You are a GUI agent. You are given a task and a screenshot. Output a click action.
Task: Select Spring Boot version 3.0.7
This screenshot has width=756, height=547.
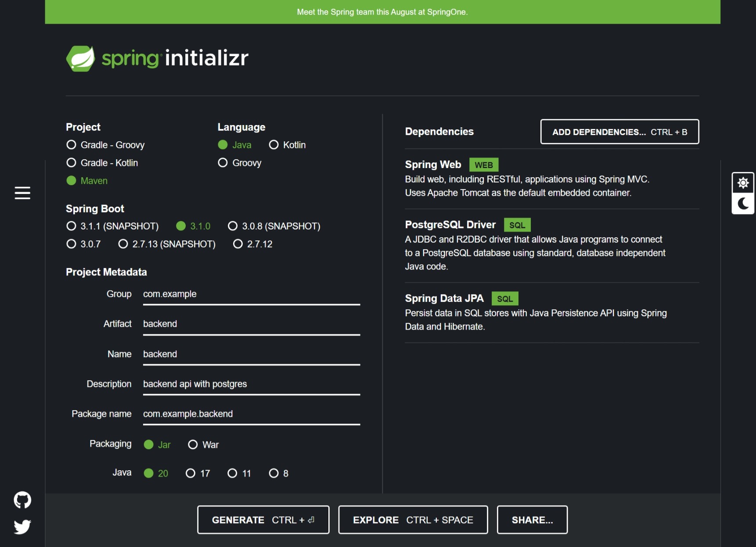[x=83, y=244]
